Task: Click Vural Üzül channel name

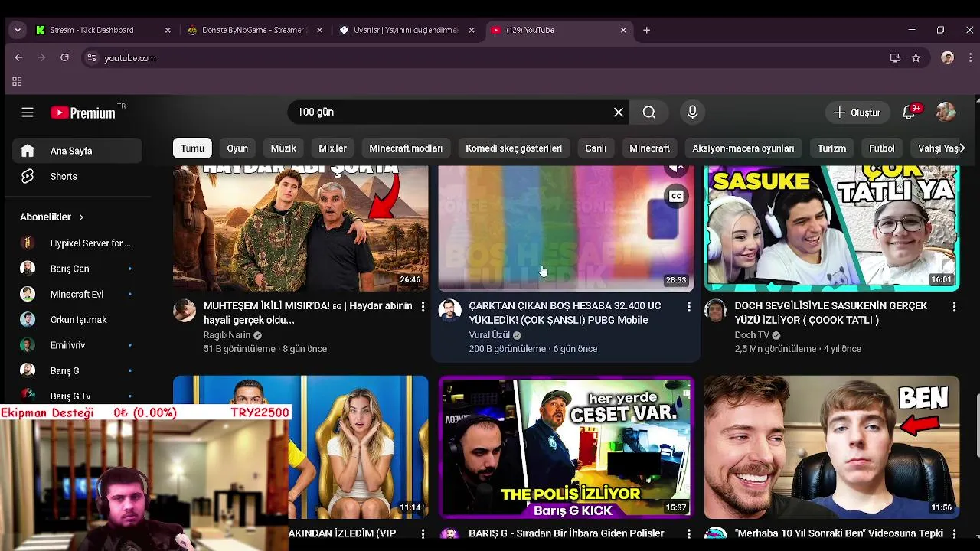Action: (489, 335)
